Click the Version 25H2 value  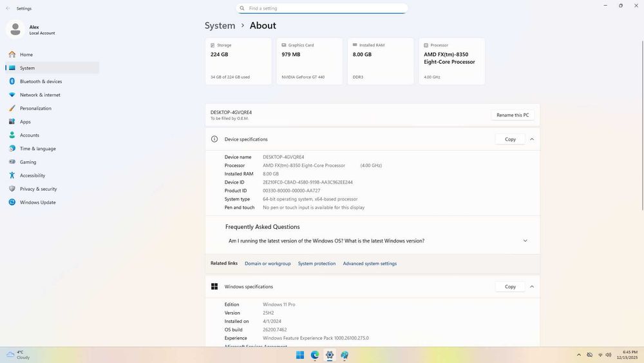268,313
